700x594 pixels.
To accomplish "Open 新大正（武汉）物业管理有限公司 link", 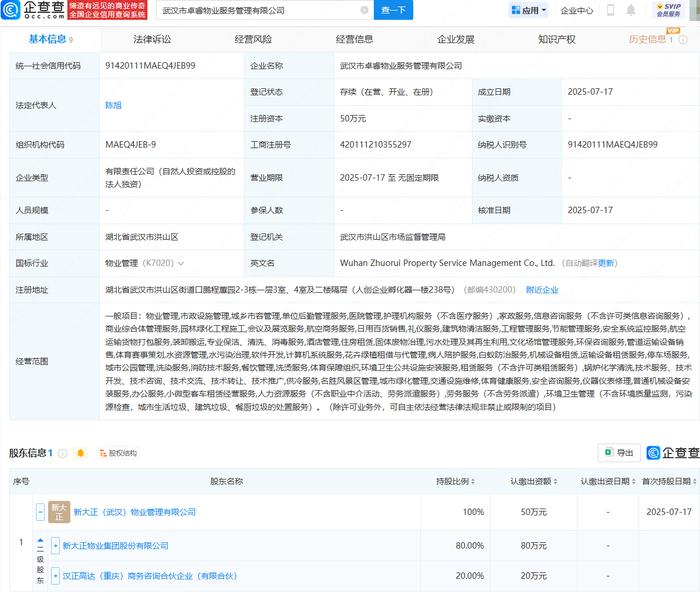I will (134, 512).
